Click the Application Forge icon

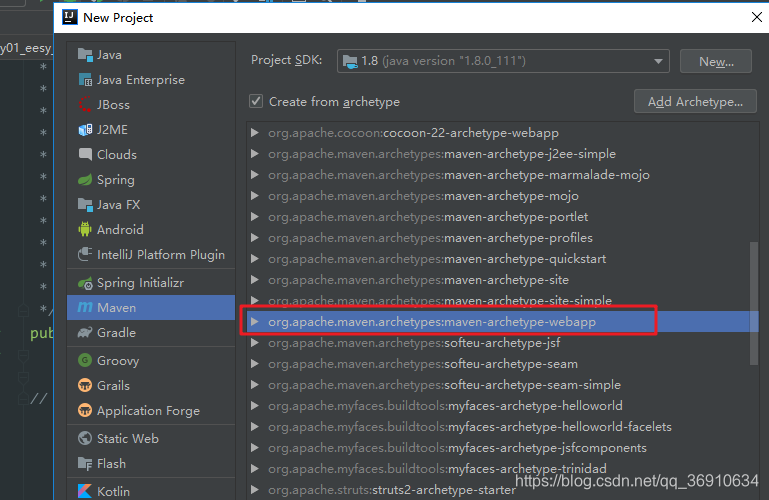(85, 411)
